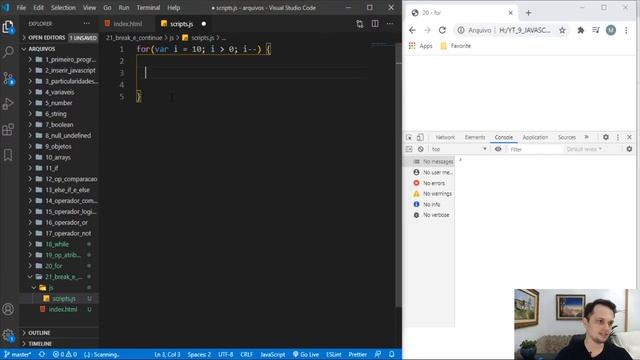Click JavaScript language mode in status bar

273,354
